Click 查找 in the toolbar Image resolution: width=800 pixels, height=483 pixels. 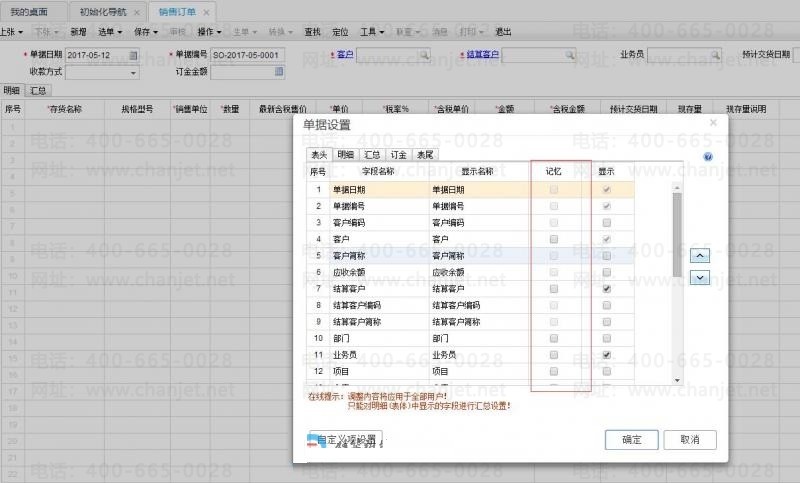(312, 32)
